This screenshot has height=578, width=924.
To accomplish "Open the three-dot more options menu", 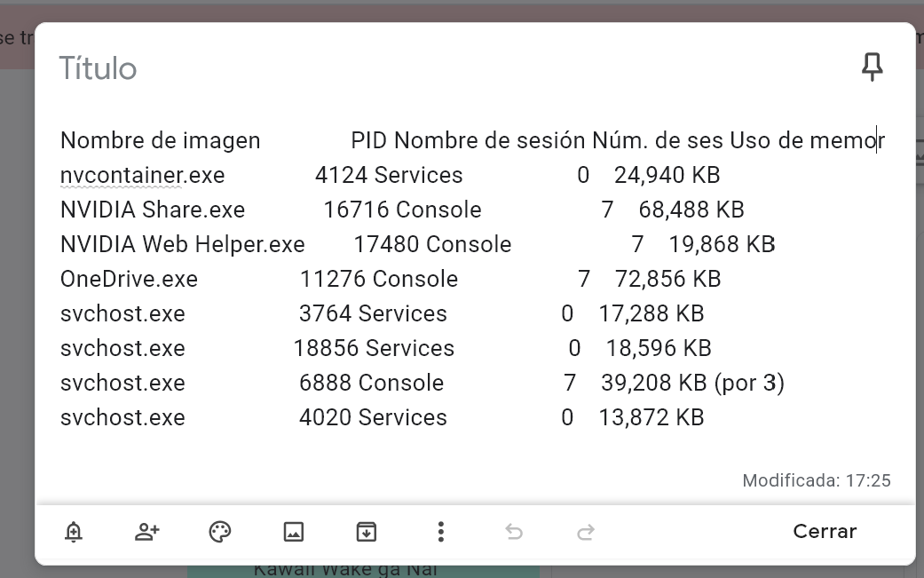I will [440, 531].
